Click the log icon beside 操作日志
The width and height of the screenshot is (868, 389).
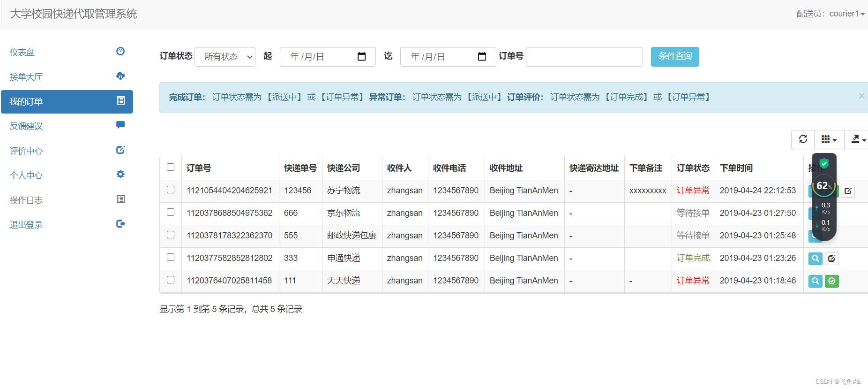tap(120, 199)
